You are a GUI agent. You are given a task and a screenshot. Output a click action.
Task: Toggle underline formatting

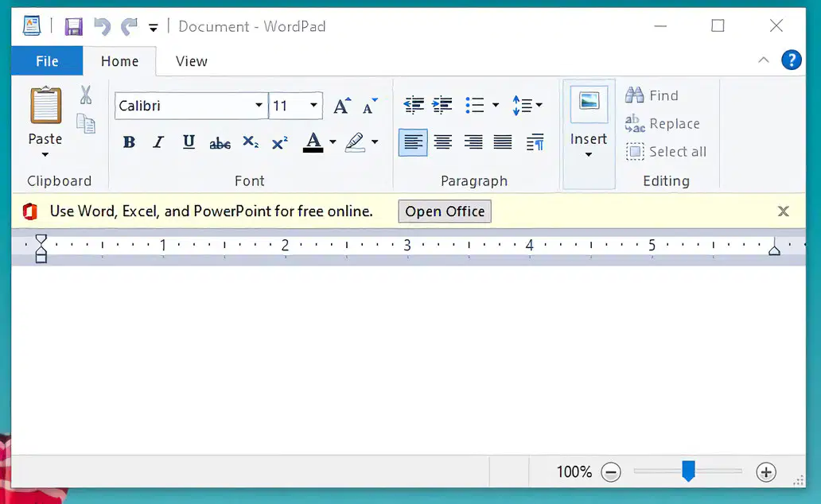tap(189, 142)
